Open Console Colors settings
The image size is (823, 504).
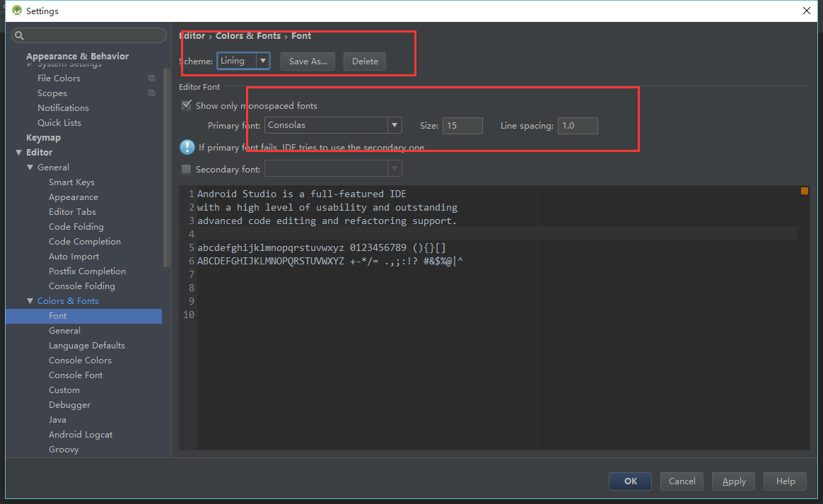pyautogui.click(x=80, y=360)
